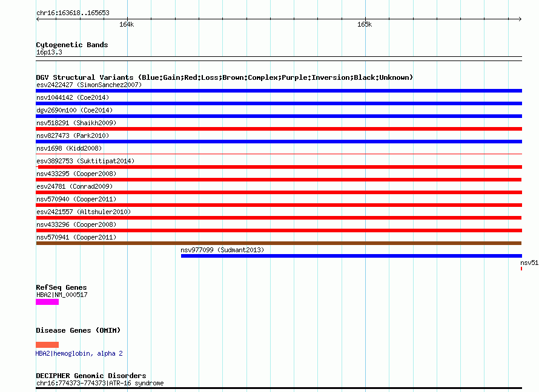Click the magenta HBA2 RefSeq gene block

pos(47,302)
